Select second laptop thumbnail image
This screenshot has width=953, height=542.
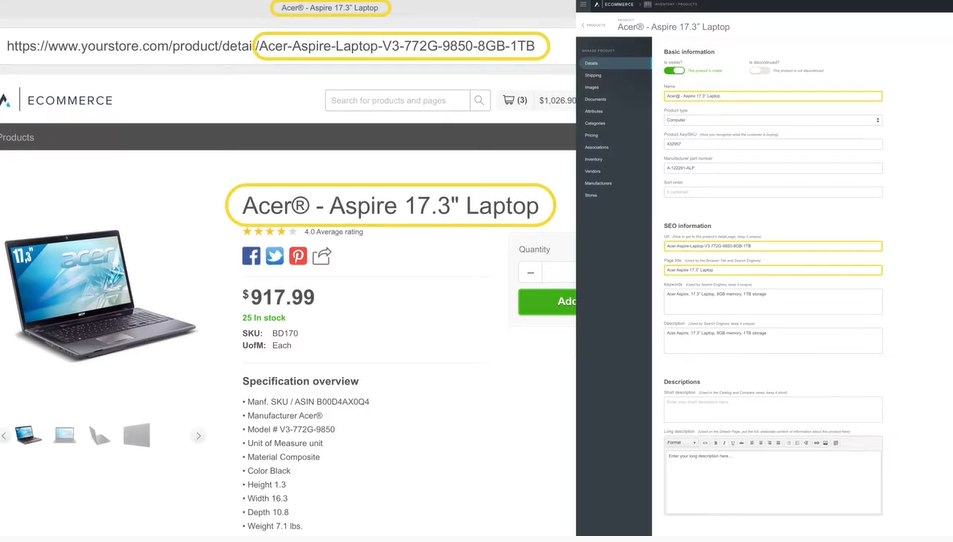click(64, 435)
